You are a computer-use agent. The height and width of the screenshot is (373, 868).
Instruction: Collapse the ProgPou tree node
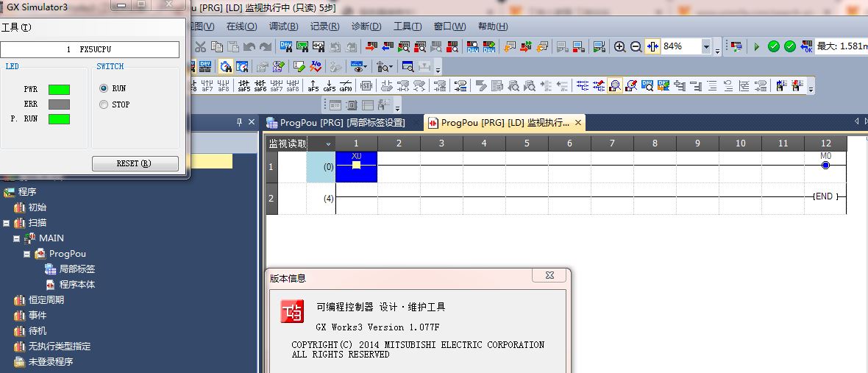pos(27,254)
